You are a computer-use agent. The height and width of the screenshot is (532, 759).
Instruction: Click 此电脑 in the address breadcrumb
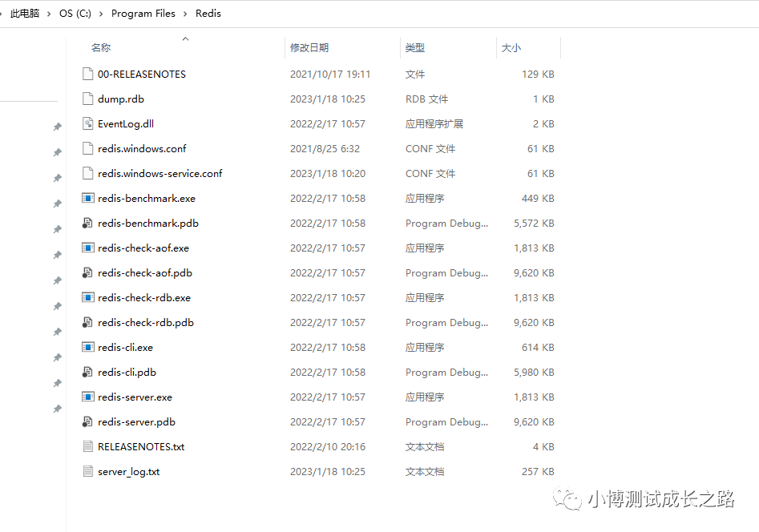tap(25, 14)
